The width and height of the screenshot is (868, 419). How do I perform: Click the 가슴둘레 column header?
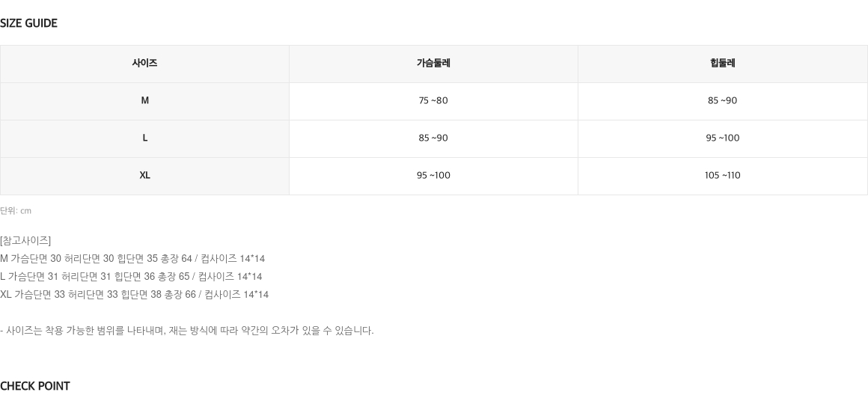(433, 64)
